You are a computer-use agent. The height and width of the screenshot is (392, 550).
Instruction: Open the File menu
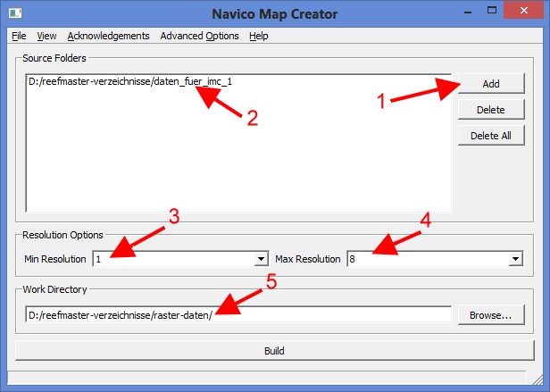click(x=19, y=36)
